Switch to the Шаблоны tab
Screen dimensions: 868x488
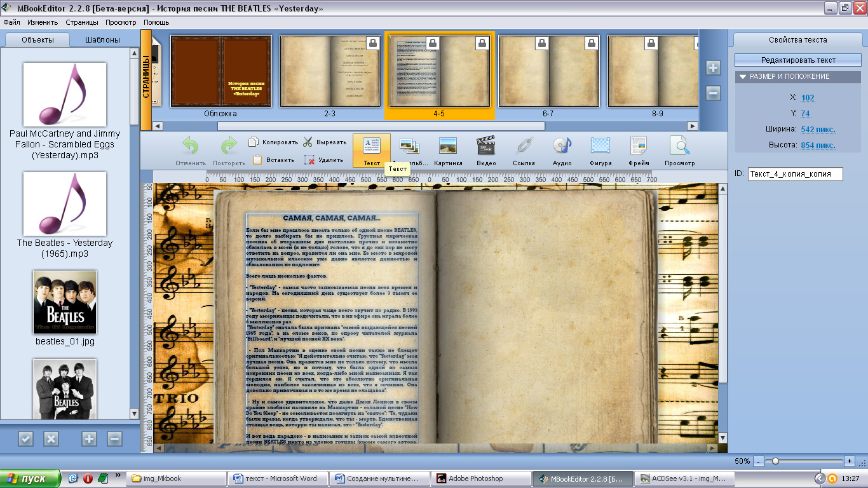point(103,39)
